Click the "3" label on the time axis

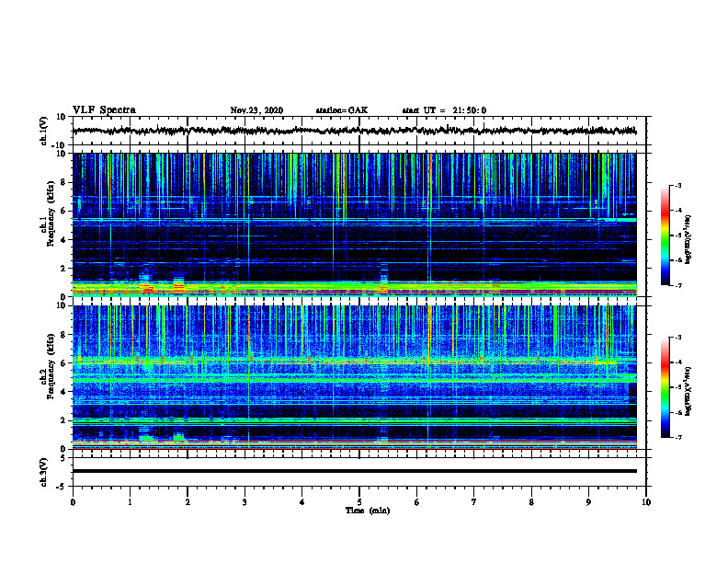coord(245,502)
